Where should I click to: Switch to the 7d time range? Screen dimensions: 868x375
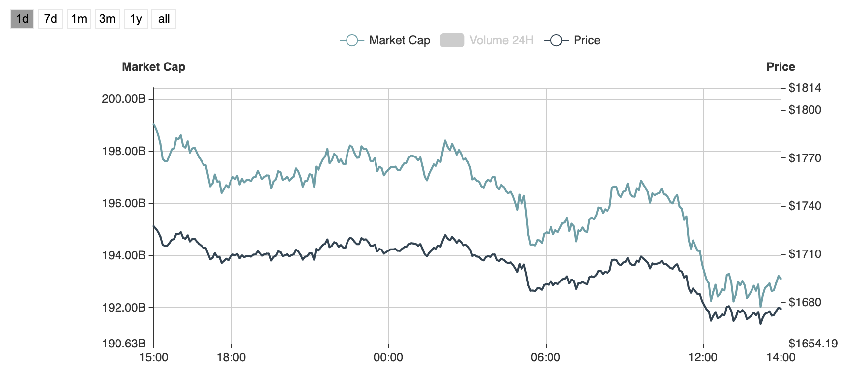point(50,19)
